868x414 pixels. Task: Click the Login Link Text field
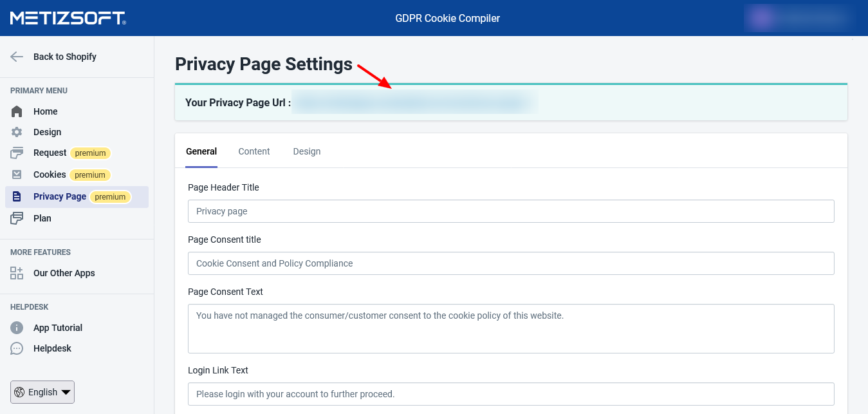point(511,393)
